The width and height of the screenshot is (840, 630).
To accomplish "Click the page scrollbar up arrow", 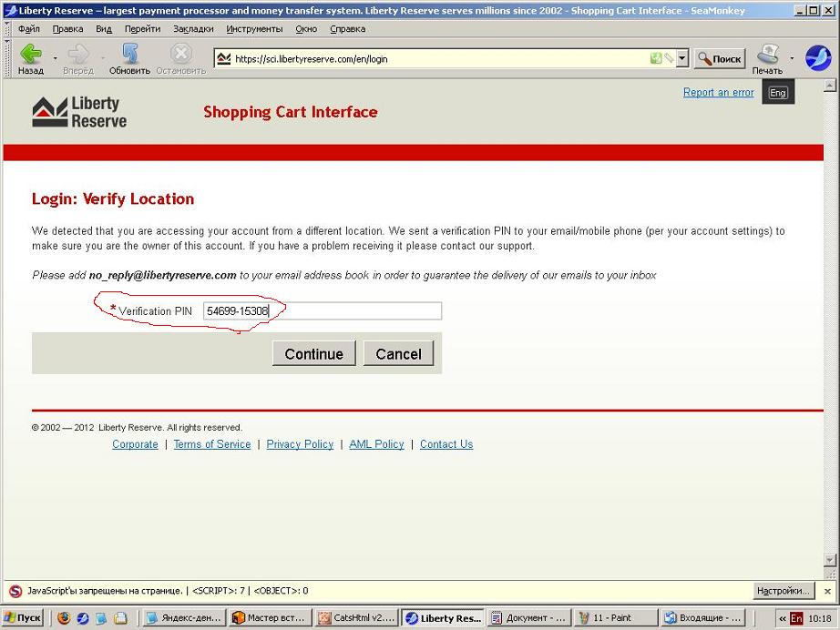I will 830,85.
